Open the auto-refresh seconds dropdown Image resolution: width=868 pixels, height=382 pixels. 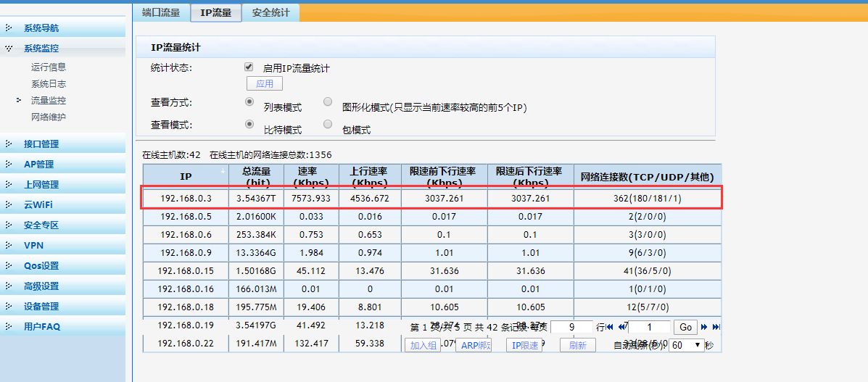685,346
